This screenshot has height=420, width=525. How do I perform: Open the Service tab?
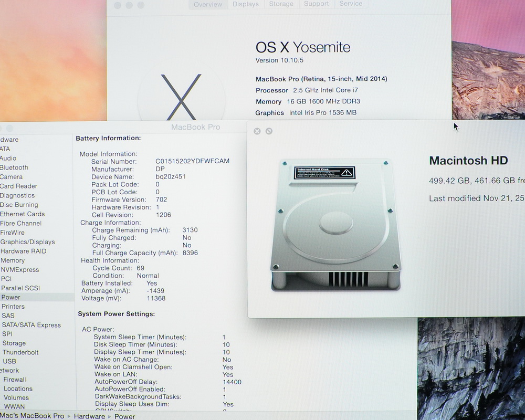[x=351, y=4]
